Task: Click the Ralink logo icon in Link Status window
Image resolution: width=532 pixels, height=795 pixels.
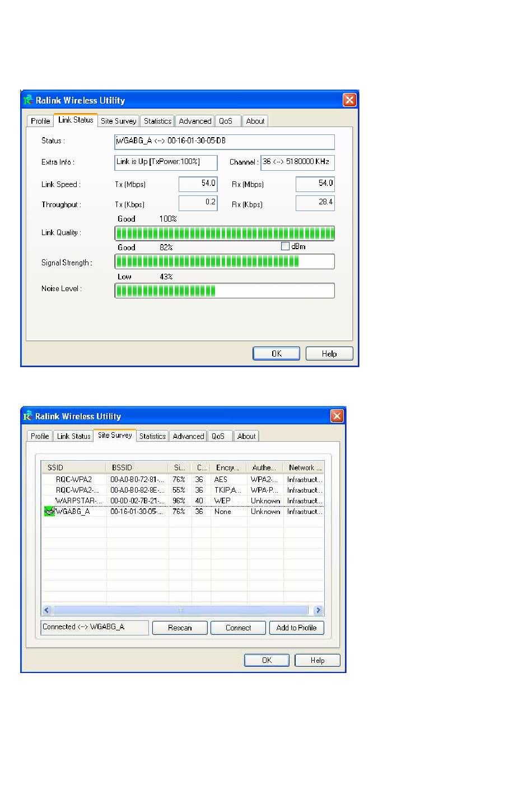Action: point(28,100)
